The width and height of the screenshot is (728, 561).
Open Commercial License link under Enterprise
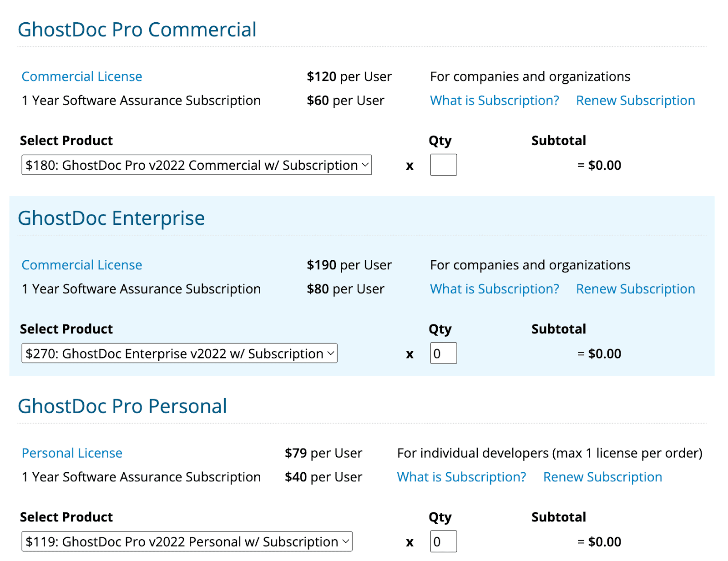pos(82,264)
